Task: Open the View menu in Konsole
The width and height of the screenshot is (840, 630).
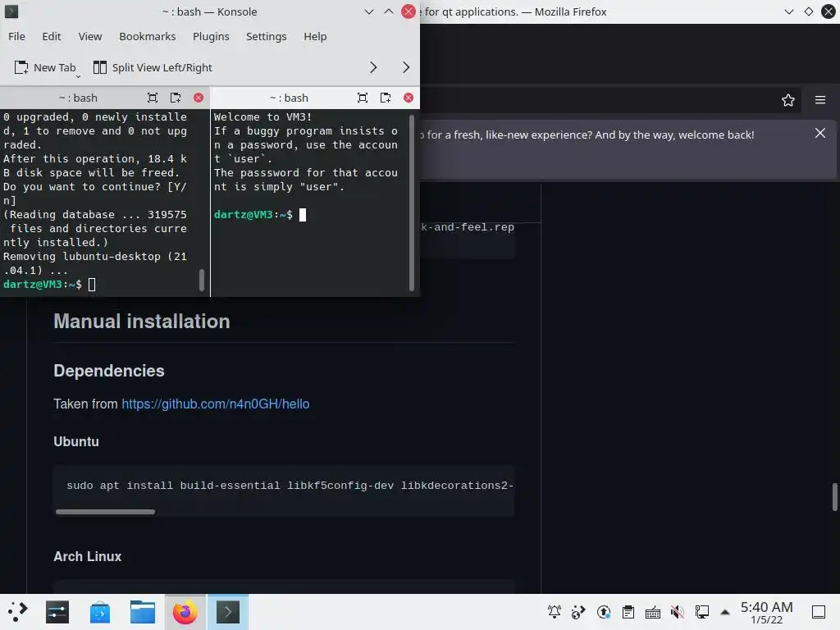Action: (90, 36)
